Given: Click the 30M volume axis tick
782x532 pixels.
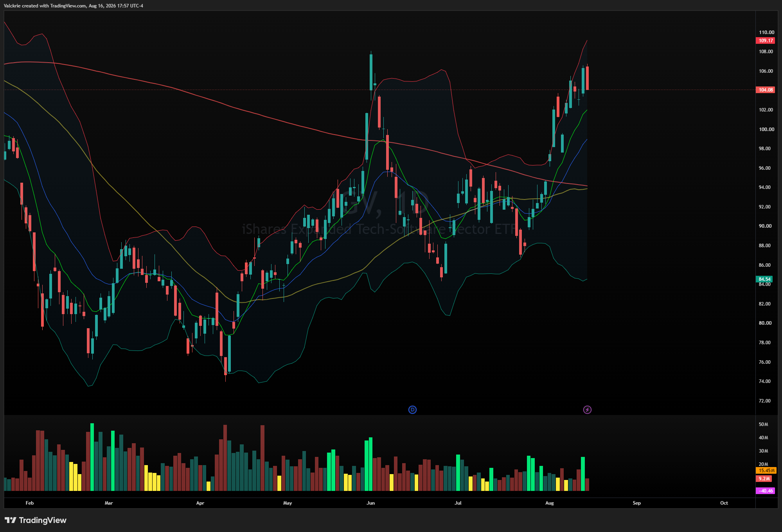Looking at the screenshot, I should tap(763, 451).
